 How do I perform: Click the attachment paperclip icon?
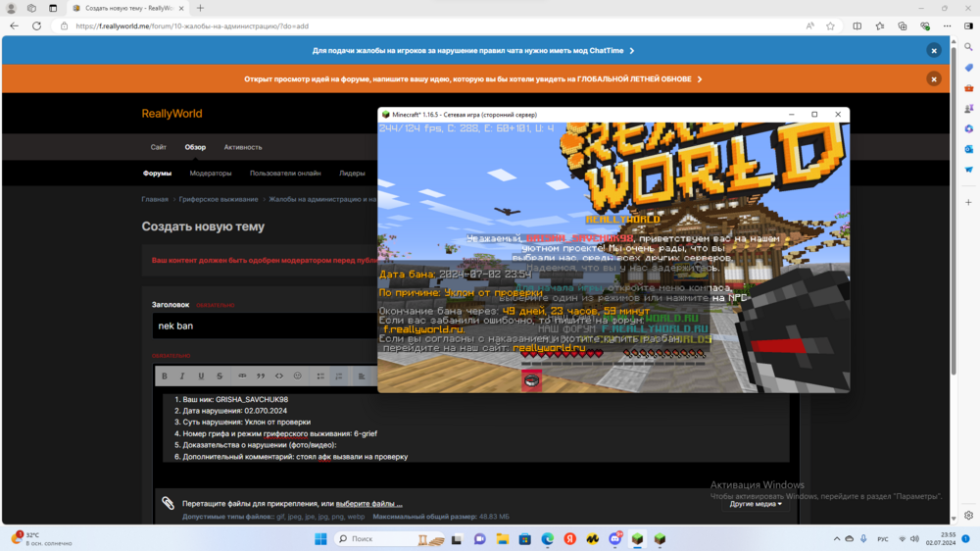(168, 503)
